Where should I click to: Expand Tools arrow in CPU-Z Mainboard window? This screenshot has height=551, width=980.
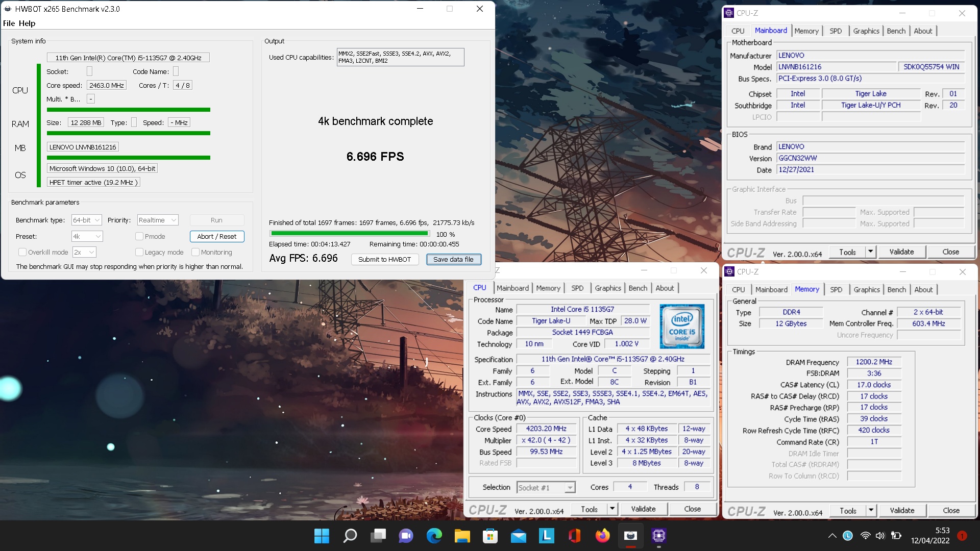click(871, 252)
